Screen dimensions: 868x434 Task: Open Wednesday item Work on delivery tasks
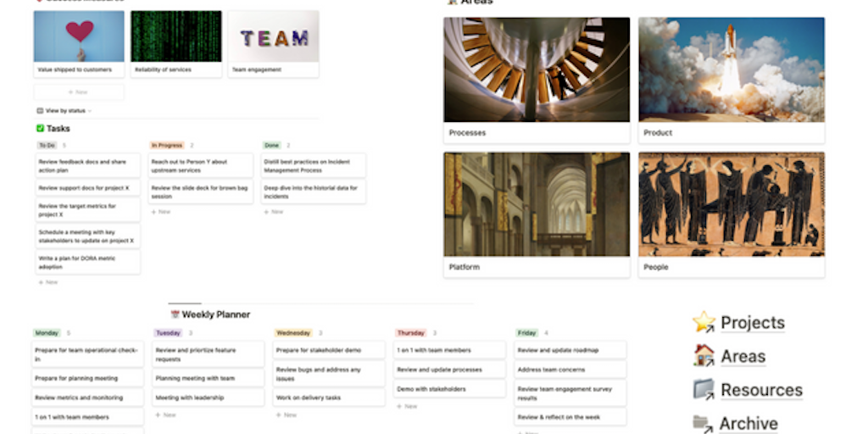tap(330, 398)
